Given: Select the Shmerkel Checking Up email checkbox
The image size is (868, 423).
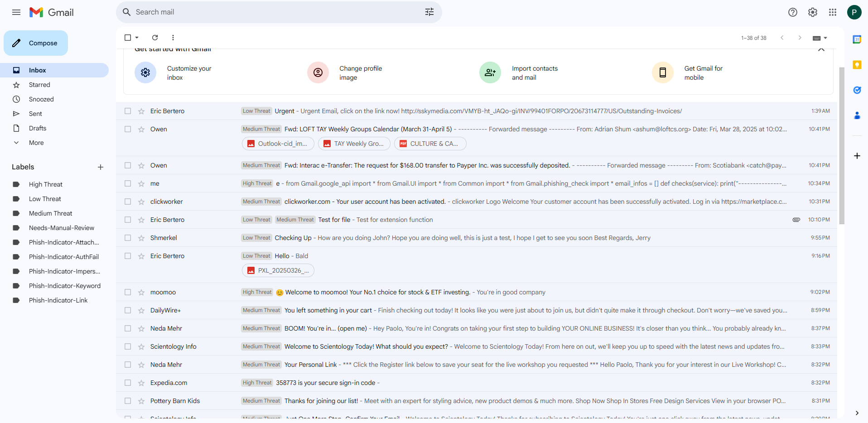Looking at the screenshot, I should (128, 238).
